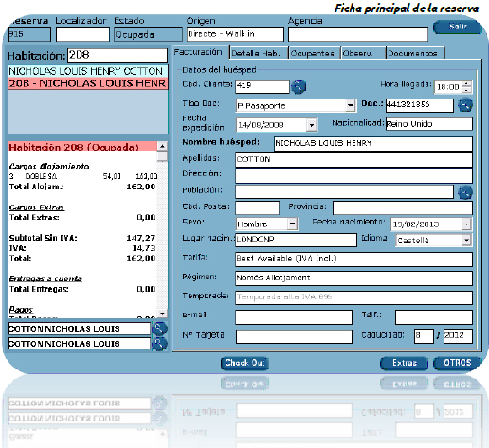This screenshot has height=448, width=489.
Task: Click the Salir button
Action: (x=458, y=27)
